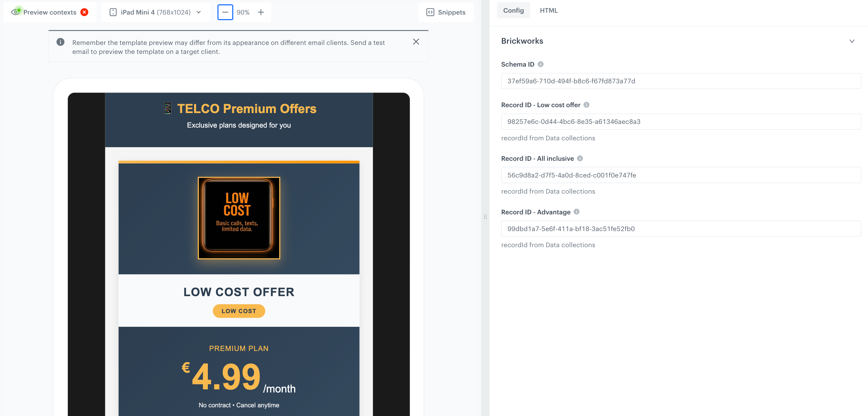Select the Config tab
This screenshot has height=416, width=868.
(x=513, y=10)
